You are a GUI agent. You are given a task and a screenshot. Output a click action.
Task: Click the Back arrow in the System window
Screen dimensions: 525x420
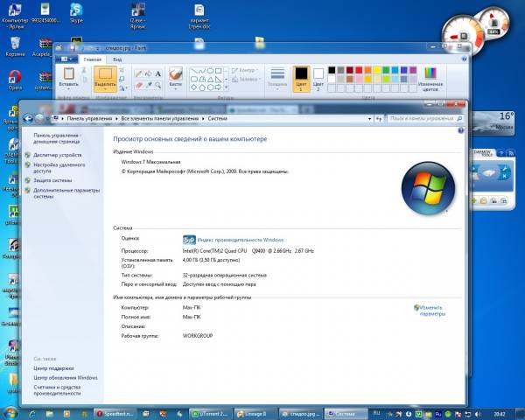point(28,119)
